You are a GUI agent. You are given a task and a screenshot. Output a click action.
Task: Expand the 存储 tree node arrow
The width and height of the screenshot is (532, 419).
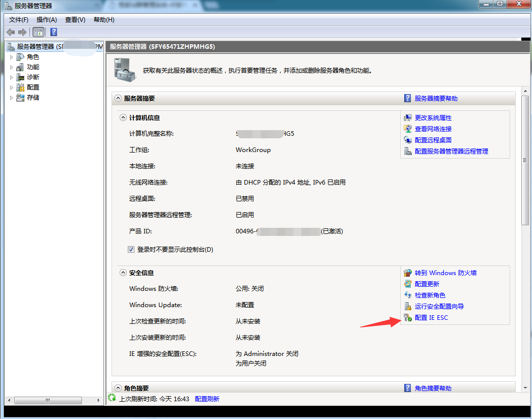click(11, 98)
